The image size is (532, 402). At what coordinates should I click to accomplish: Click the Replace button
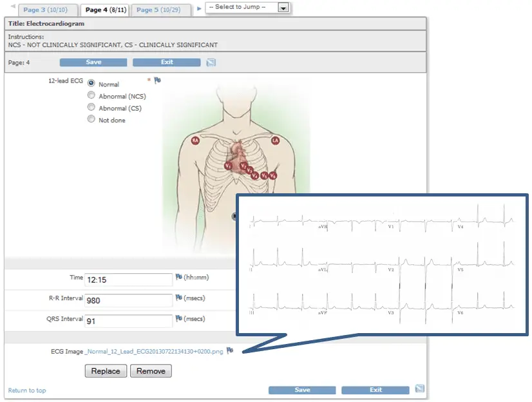106,371
